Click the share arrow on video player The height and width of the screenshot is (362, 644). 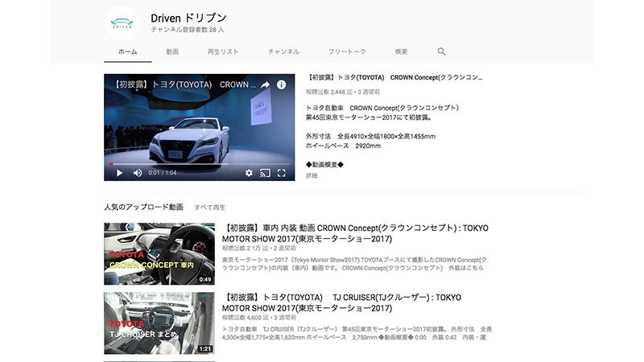click(x=266, y=85)
